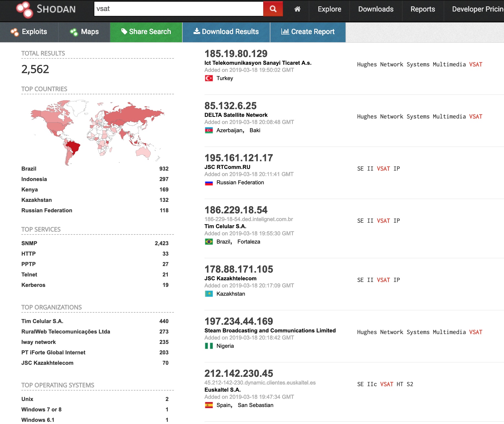
Task: Click hostname 186-229-18-54.ded.intelignet.com.br
Action: (x=249, y=219)
